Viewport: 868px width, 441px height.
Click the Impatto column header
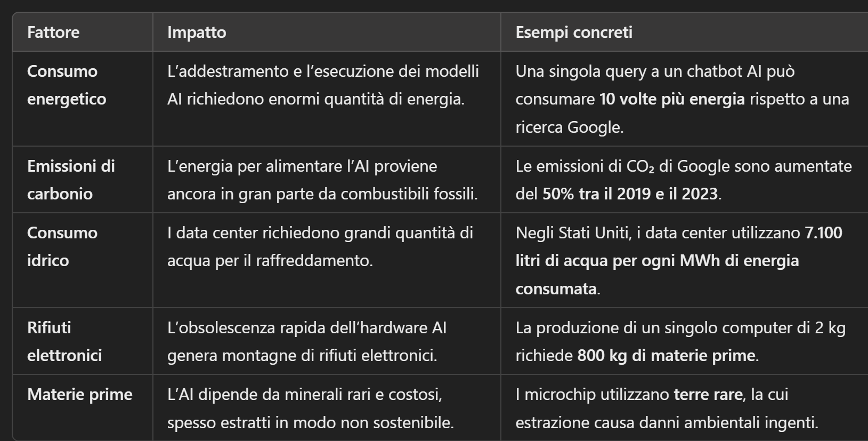pyautogui.click(x=197, y=33)
